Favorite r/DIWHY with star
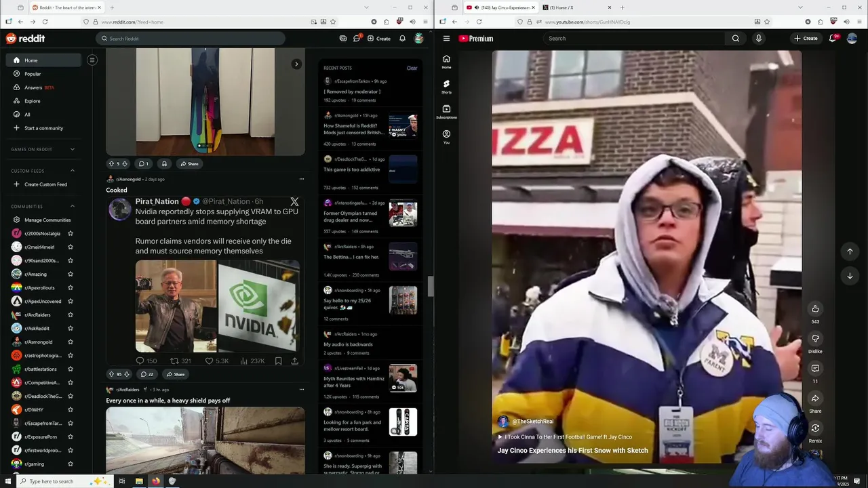 click(70, 409)
